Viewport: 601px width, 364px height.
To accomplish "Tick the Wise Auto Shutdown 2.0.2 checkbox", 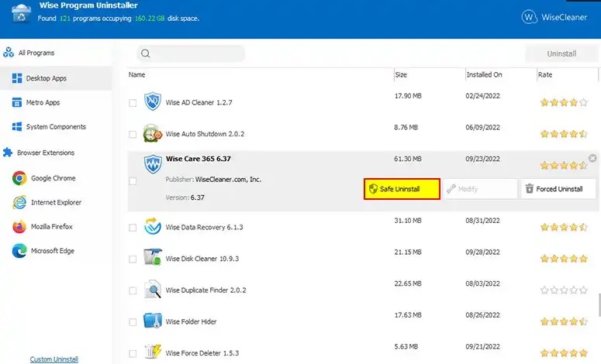I will (133, 134).
